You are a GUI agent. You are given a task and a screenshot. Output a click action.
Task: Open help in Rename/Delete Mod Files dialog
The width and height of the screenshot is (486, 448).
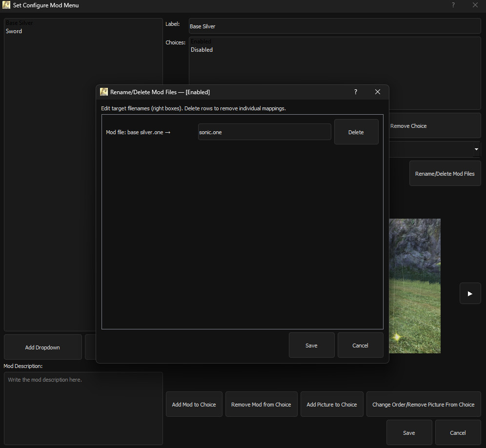click(356, 92)
